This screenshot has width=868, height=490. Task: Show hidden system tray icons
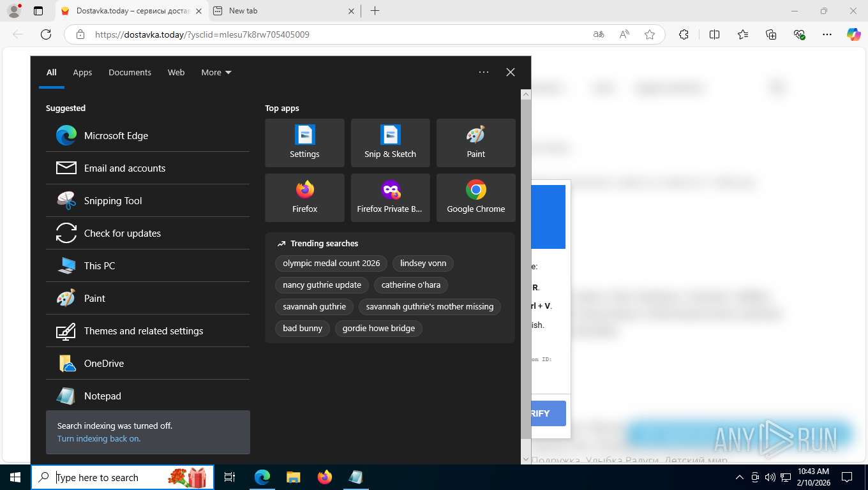coord(740,477)
